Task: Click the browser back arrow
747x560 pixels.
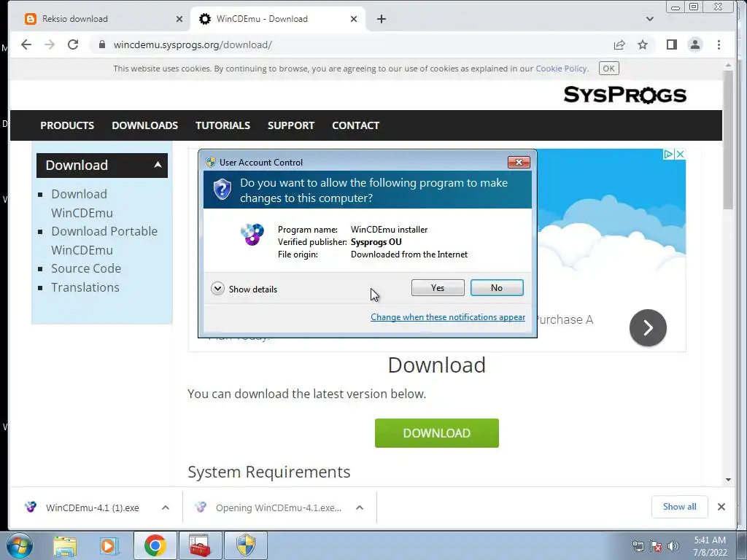Action: tap(26, 44)
